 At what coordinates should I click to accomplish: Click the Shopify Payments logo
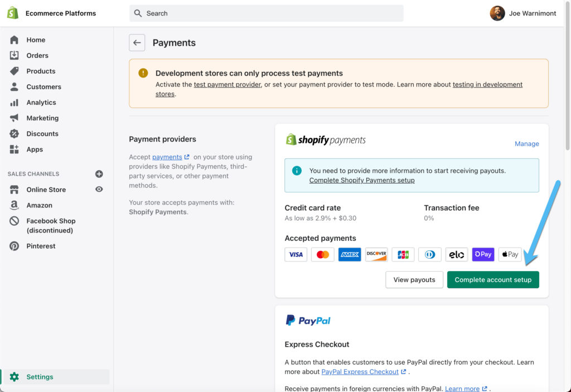tap(326, 139)
